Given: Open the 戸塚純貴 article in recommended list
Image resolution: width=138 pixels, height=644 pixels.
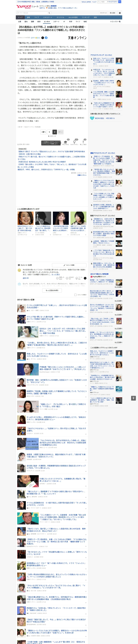Looking at the screenshot, I should coord(63,368).
